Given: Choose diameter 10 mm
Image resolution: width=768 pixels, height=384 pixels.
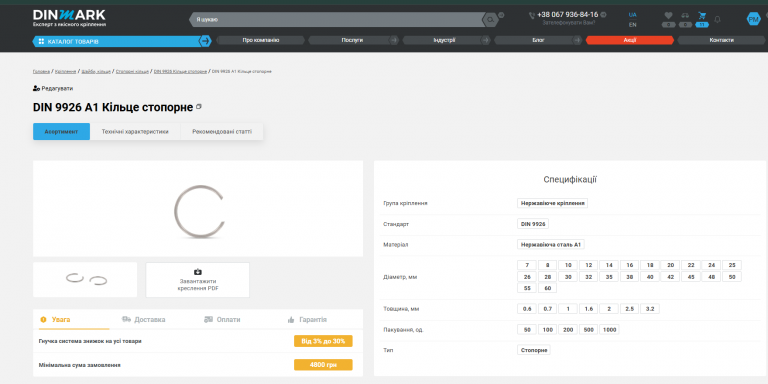Looking at the screenshot, I should point(568,265).
